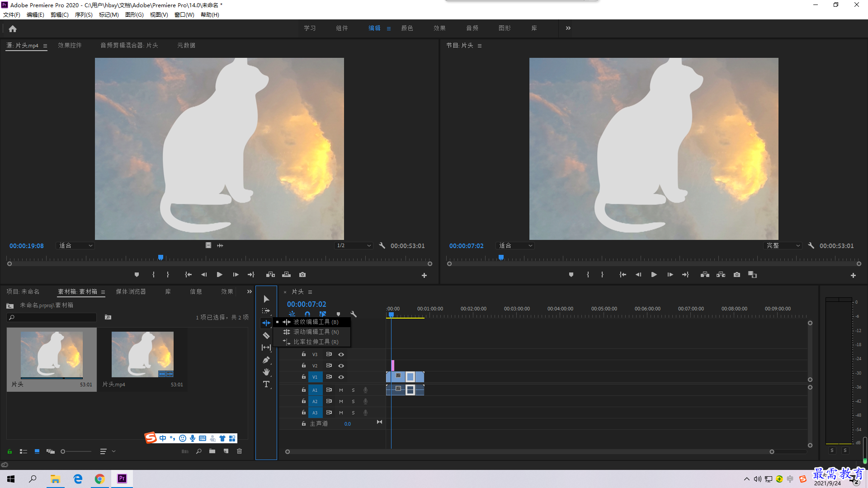Open the 序列(S) menu
This screenshot has height=488, width=868.
pos(84,15)
